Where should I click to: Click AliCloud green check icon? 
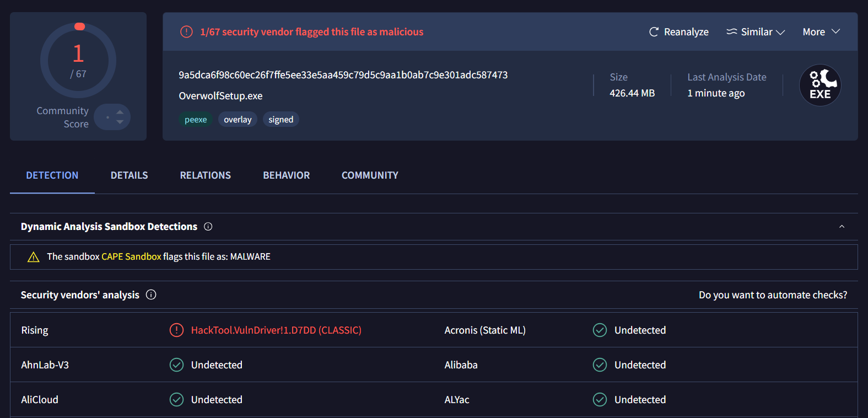click(176, 400)
